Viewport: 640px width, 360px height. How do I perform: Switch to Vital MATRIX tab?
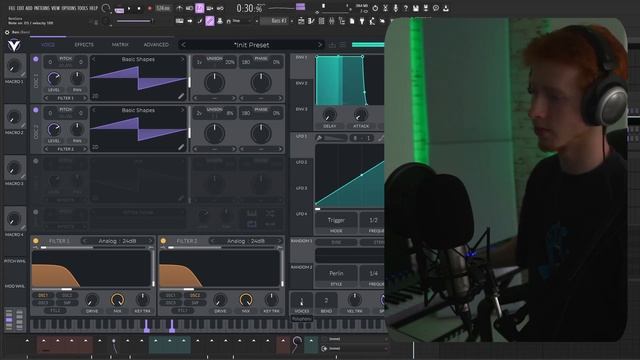pyautogui.click(x=120, y=45)
